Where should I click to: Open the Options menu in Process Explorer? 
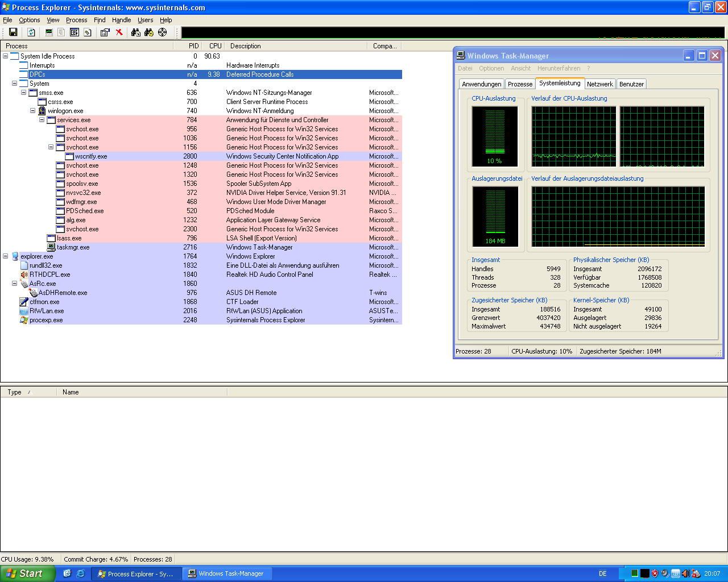[x=30, y=20]
